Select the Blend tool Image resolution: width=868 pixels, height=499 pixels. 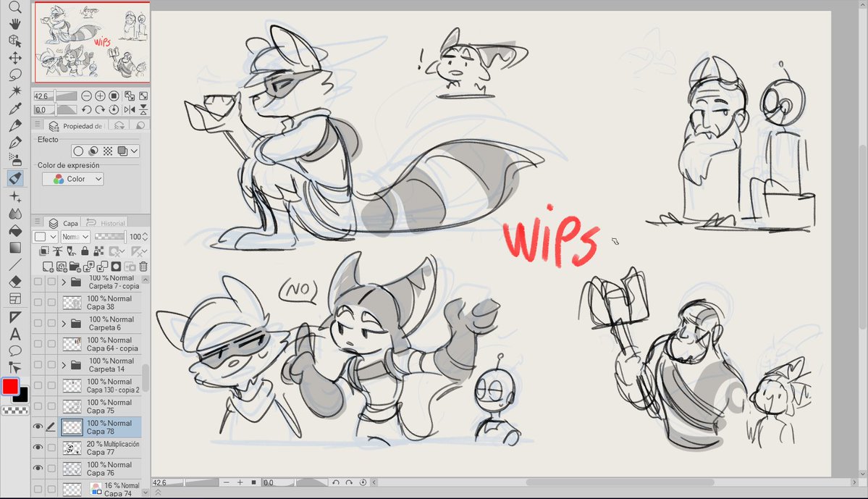pos(15,214)
